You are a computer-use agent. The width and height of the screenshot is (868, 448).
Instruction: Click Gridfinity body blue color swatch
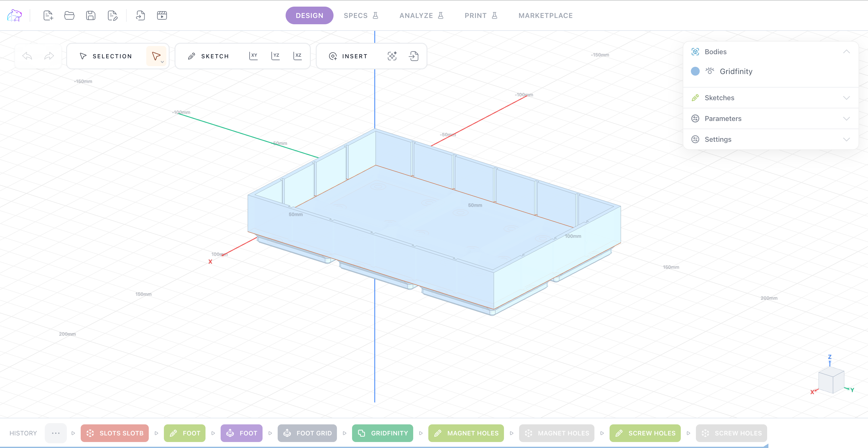click(x=695, y=71)
